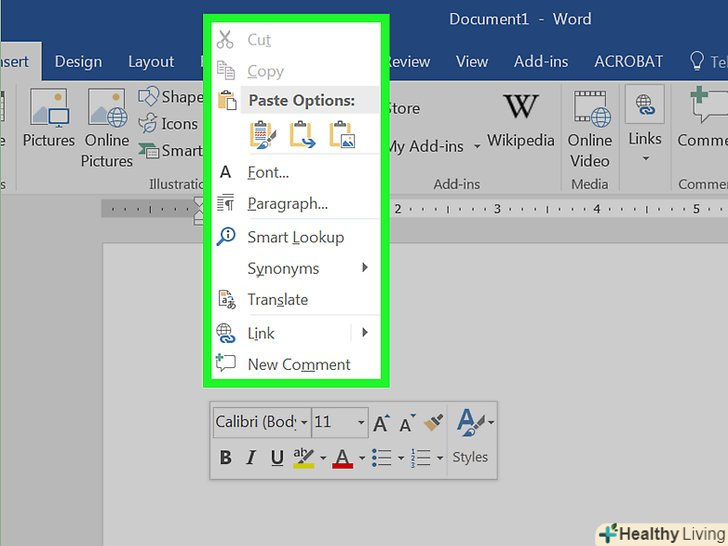Click the red font color button

click(x=343, y=458)
